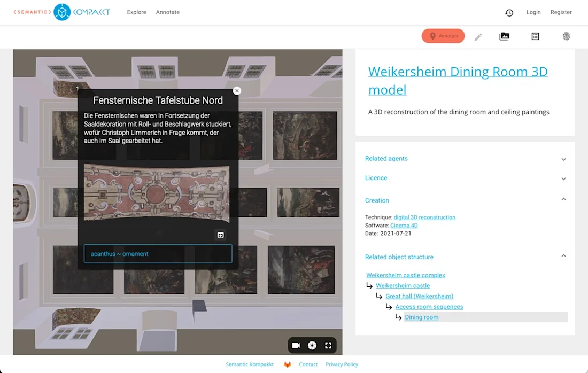Click the circular shutter viewer icon
588x373 pixels.
(x=312, y=346)
